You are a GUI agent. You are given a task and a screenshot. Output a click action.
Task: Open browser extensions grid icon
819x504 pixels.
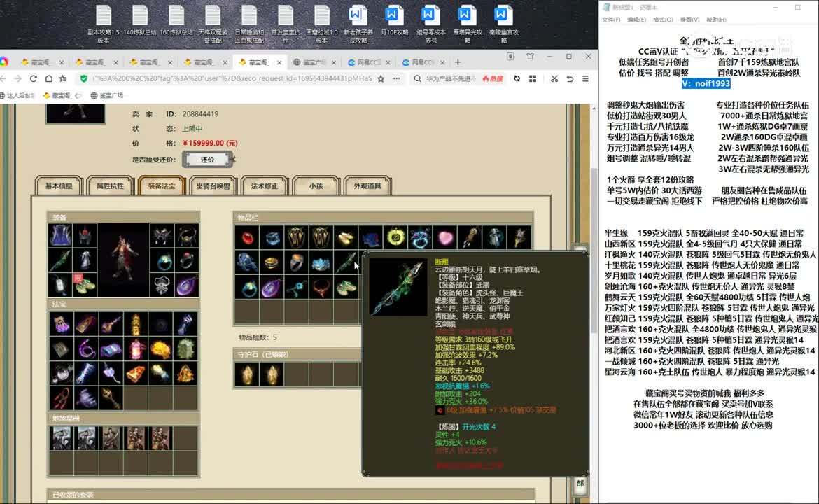pos(533,78)
